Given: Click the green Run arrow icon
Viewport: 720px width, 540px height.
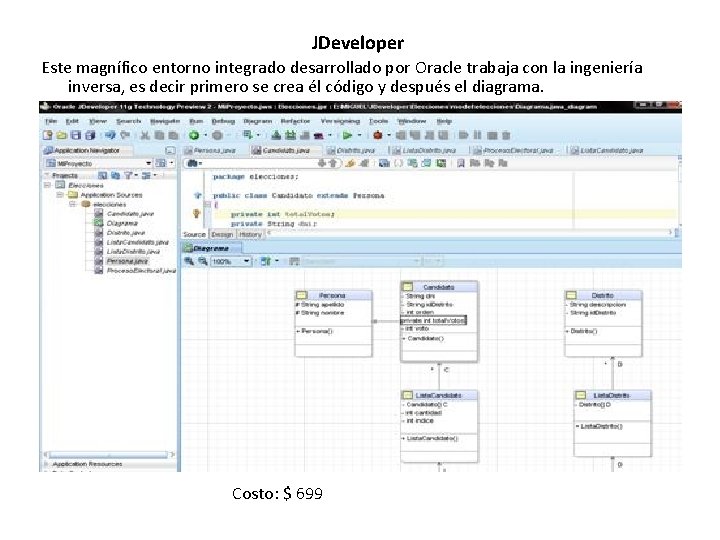Looking at the screenshot, I should 348,135.
